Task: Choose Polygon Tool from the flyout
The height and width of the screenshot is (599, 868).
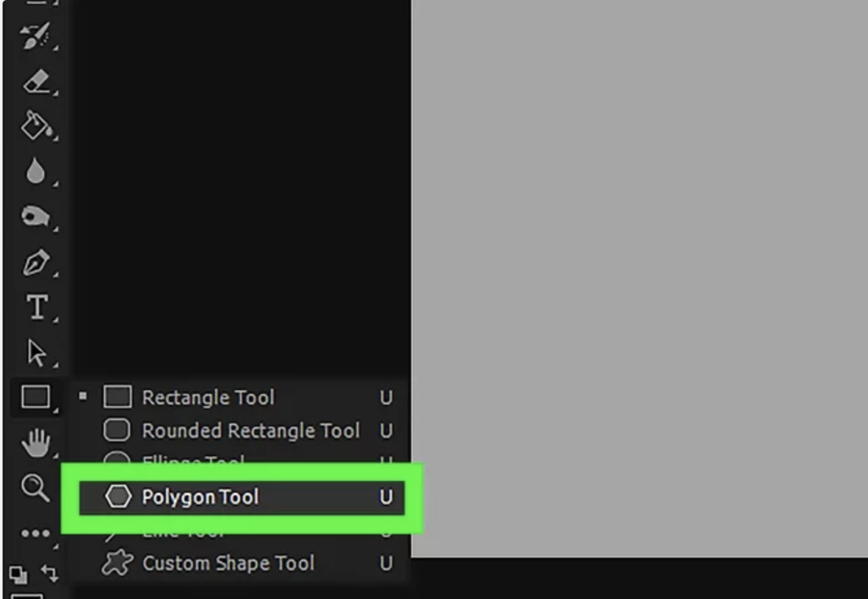Action: (x=200, y=497)
